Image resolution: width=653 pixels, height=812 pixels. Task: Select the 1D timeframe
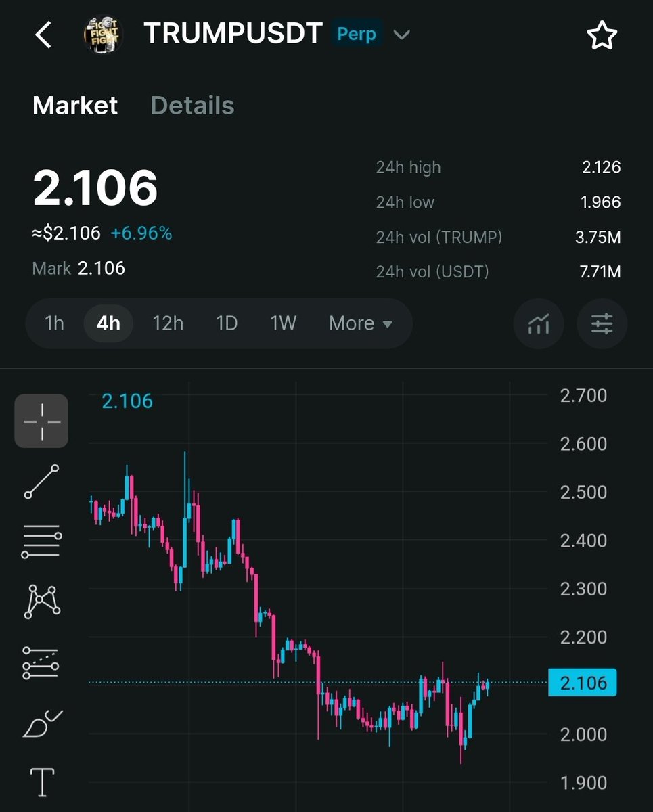tap(227, 323)
